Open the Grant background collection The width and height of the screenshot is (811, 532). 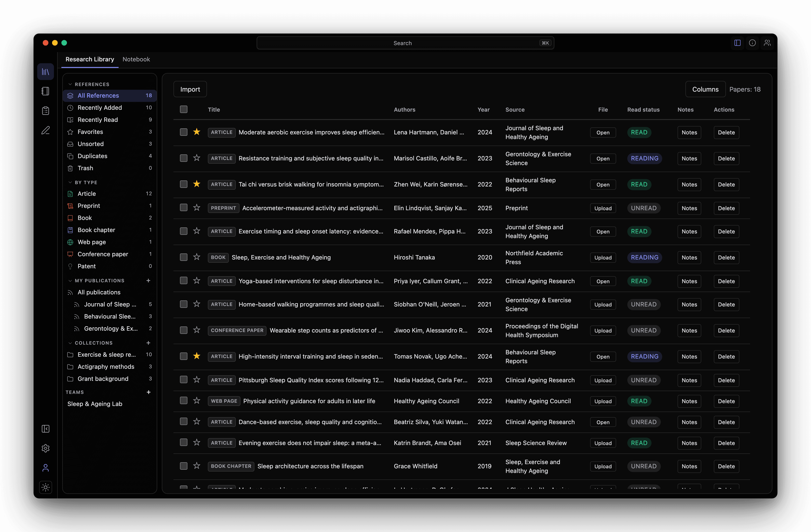pyautogui.click(x=110, y=379)
